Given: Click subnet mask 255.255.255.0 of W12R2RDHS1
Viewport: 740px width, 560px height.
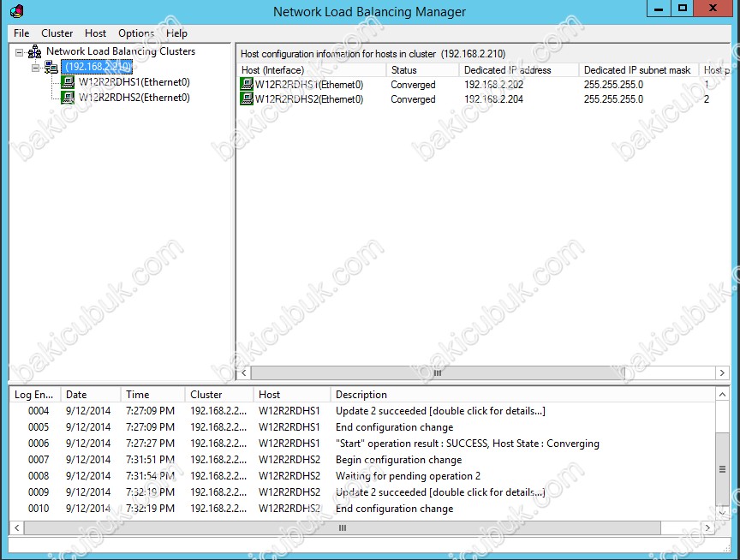Looking at the screenshot, I should [x=613, y=85].
